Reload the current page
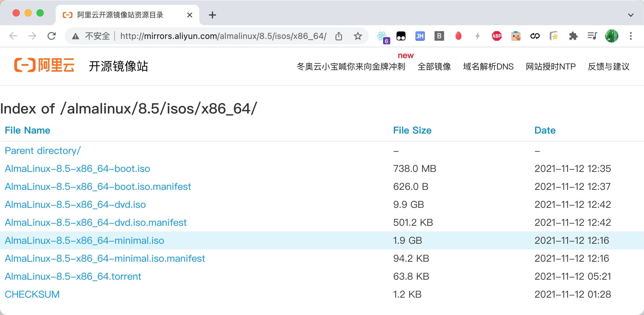Screen dimensions: 644x315 [x=52, y=36]
